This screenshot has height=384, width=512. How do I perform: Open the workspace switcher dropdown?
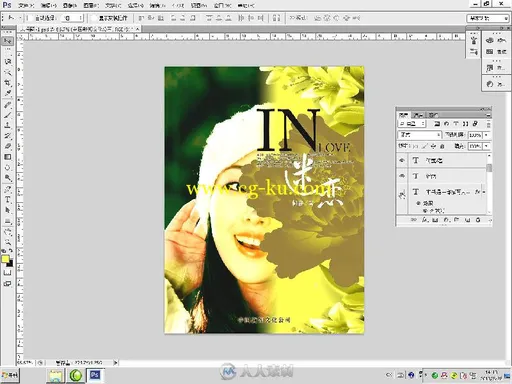pos(487,18)
